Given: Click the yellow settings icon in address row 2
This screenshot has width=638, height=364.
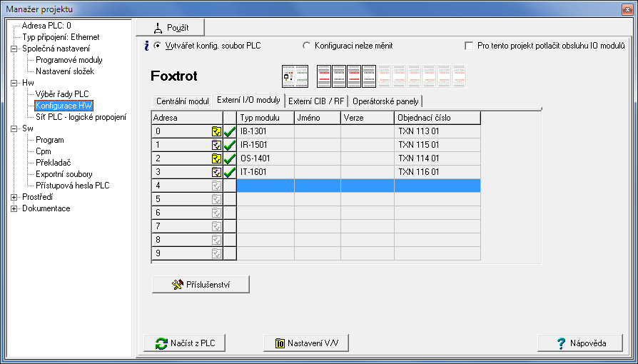Looking at the screenshot, I should tap(216, 158).
